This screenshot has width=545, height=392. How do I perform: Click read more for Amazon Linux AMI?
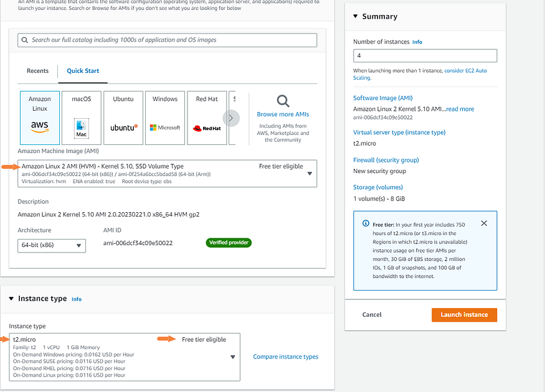click(x=460, y=109)
